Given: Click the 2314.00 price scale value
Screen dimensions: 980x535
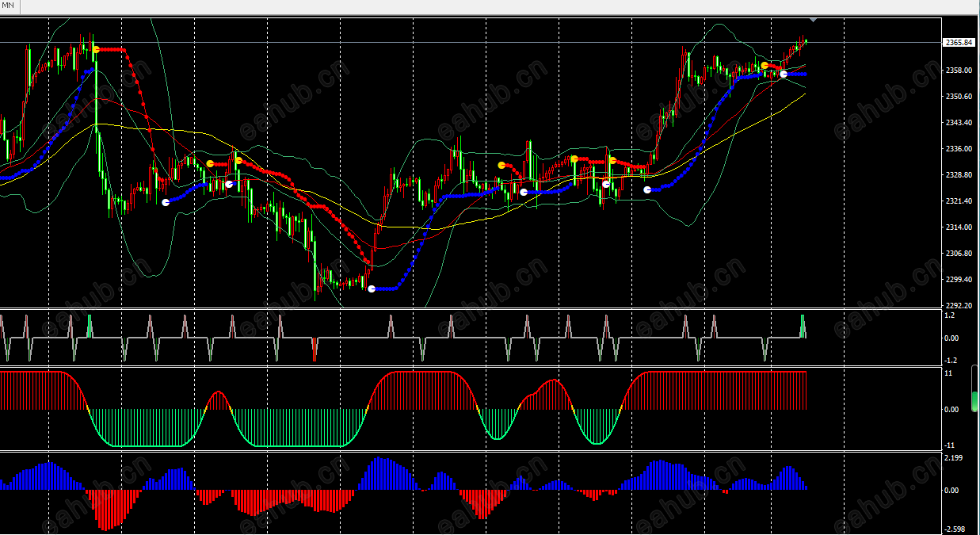Looking at the screenshot, I should (x=959, y=227).
